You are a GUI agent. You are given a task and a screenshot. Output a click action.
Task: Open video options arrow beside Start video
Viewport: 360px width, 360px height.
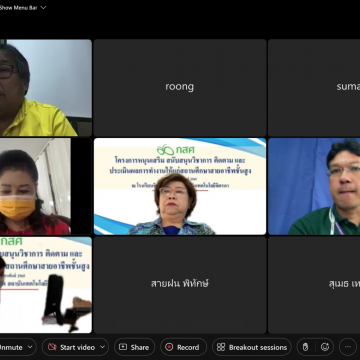102,347
